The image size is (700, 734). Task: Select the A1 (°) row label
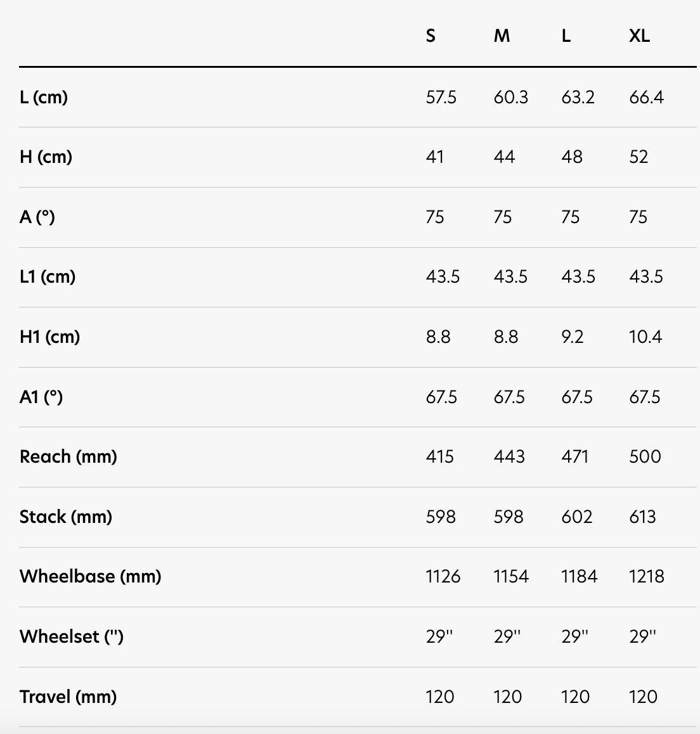(x=41, y=397)
